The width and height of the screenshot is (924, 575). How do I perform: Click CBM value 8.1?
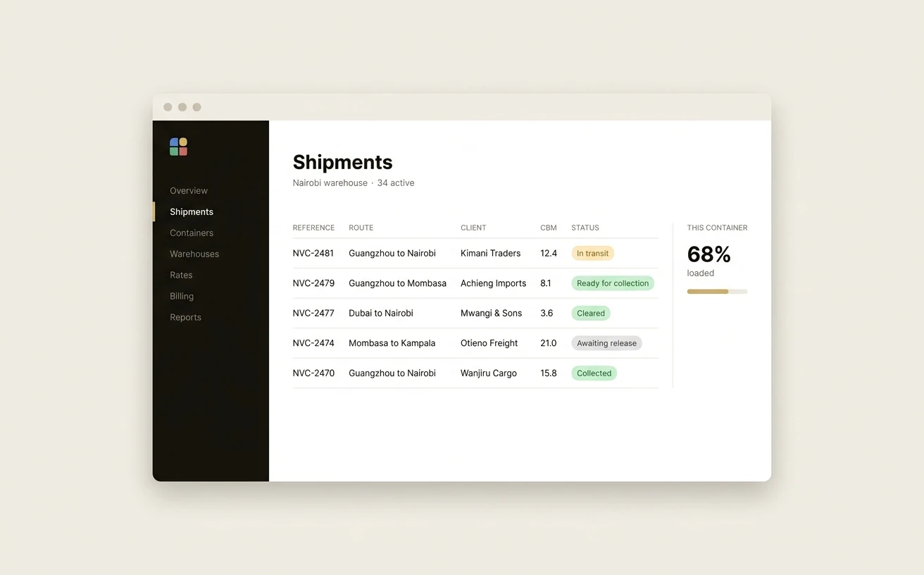(546, 283)
